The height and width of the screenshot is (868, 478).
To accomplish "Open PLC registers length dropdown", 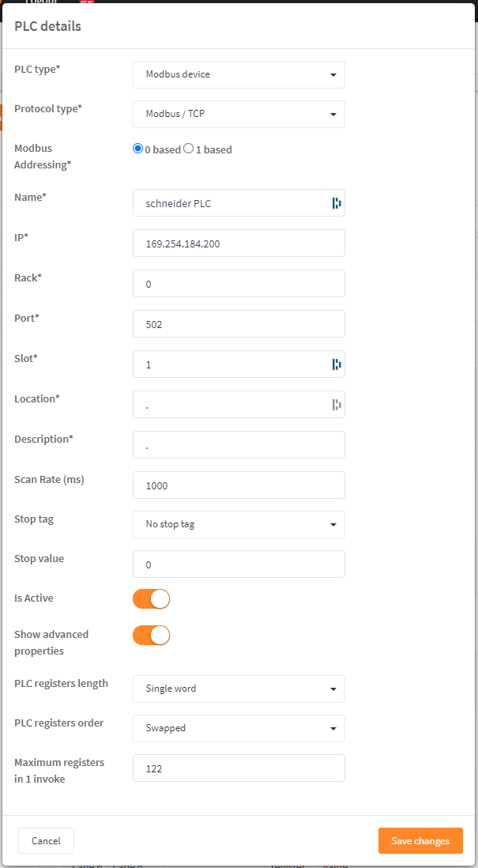I will pyautogui.click(x=239, y=689).
